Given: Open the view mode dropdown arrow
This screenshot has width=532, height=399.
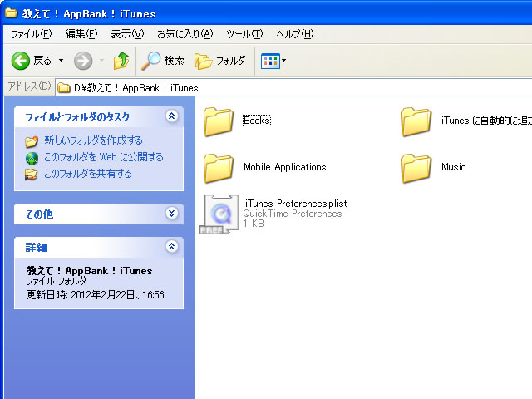Looking at the screenshot, I should point(284,61).
